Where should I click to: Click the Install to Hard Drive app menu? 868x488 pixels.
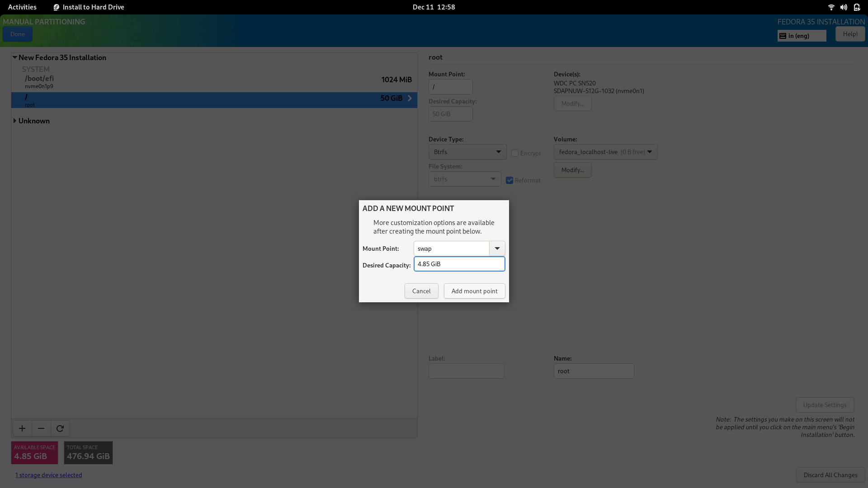(89, 7)
